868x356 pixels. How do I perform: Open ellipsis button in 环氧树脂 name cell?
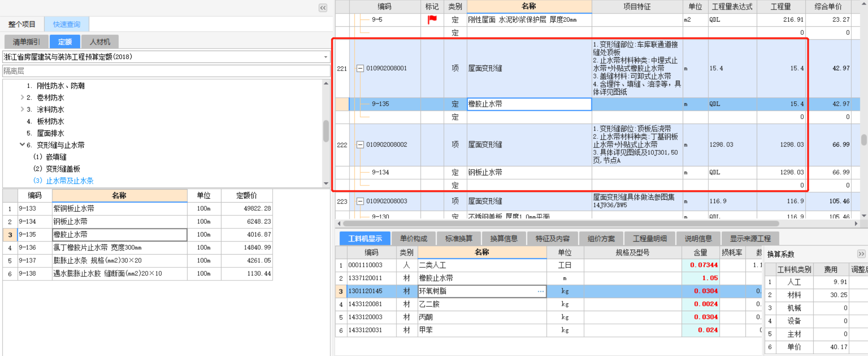coord(541,291)
